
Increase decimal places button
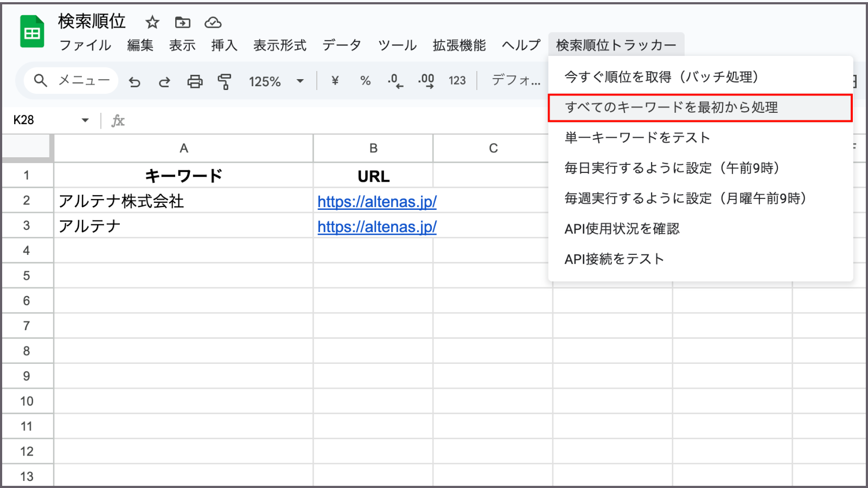(426, 81)
